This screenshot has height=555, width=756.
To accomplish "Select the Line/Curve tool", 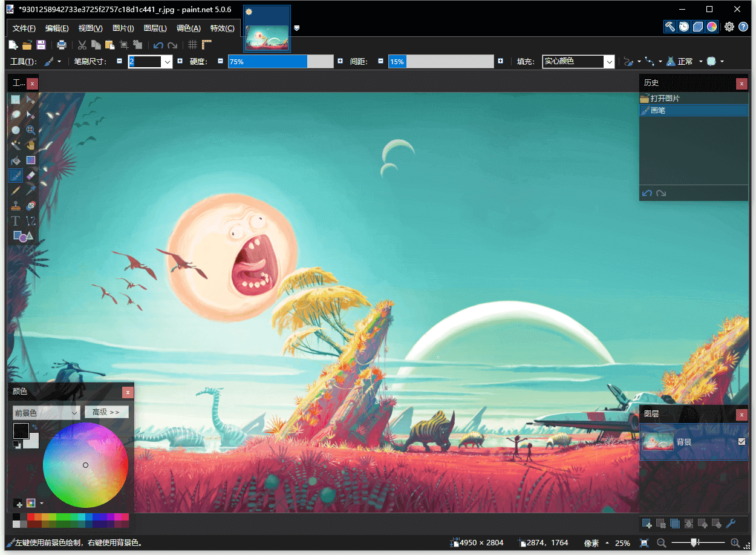I will point(31,221).
